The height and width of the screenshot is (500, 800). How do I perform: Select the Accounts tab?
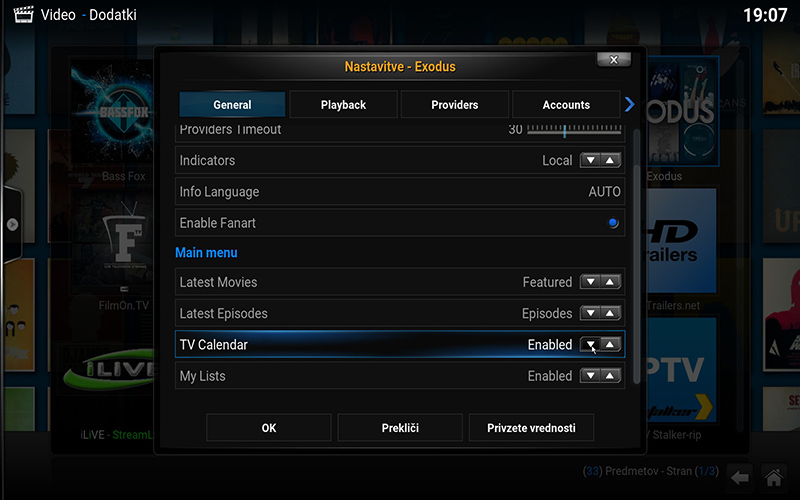point(565,105)
